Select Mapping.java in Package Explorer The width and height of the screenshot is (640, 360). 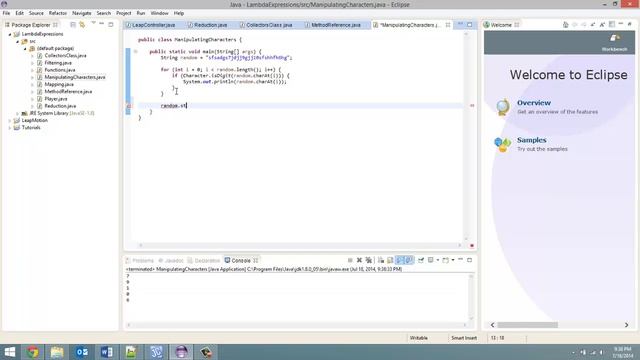click(59, 84)
